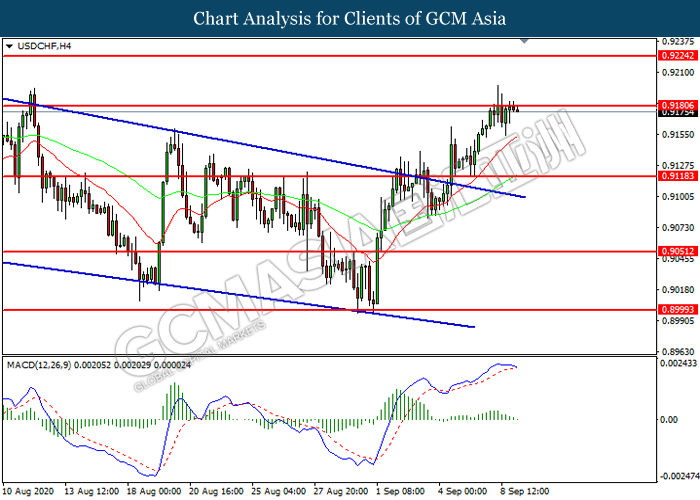
Task: Open the USDCHF,H4 symbol dropdown arrow
Action: 9,46
